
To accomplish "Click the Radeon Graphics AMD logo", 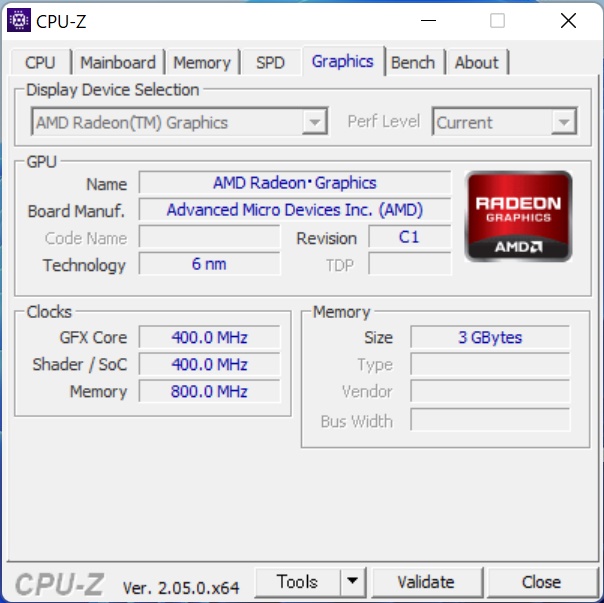I will click(x=518, y=216).
